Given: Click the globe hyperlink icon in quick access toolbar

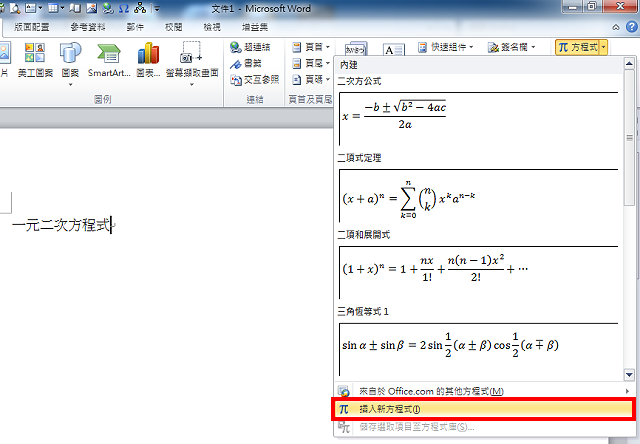Looking at the screenshot, I should pos(108,8).
